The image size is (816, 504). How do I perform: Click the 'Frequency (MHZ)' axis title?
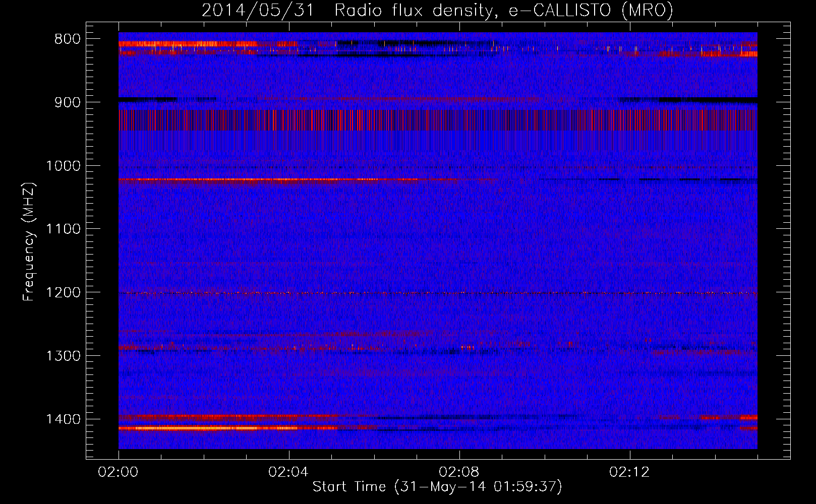(29, 241)
